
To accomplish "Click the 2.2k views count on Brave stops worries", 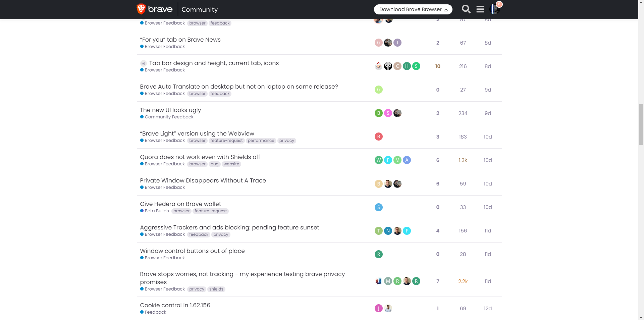I will click(463, 281).
